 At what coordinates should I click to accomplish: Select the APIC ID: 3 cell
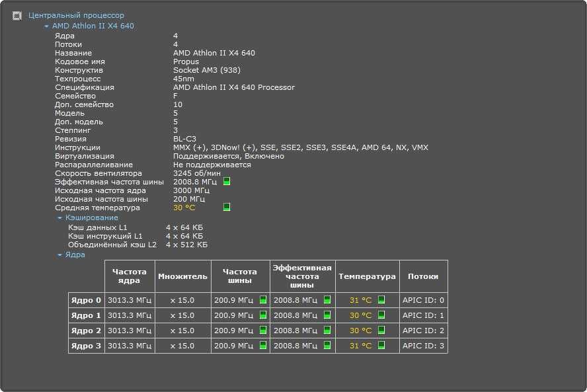click(x=424, y=346)
